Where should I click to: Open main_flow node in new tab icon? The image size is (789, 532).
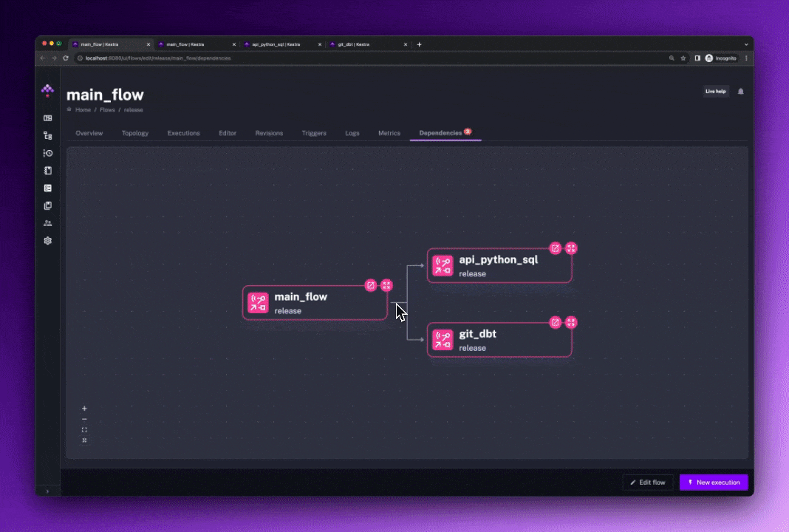point(371,285)
